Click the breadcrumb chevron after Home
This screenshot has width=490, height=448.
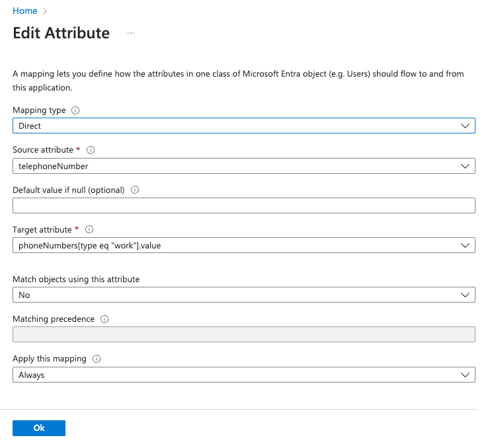[x=45, y=11]
